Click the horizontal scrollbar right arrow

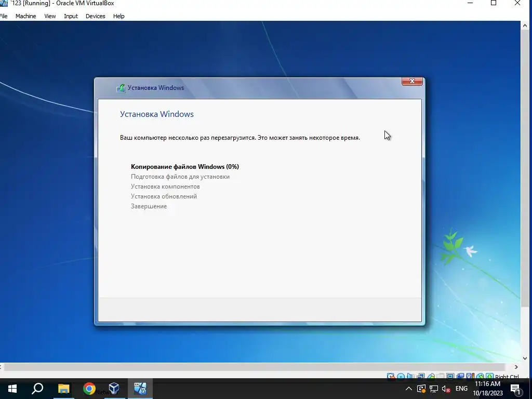(516, 367)
